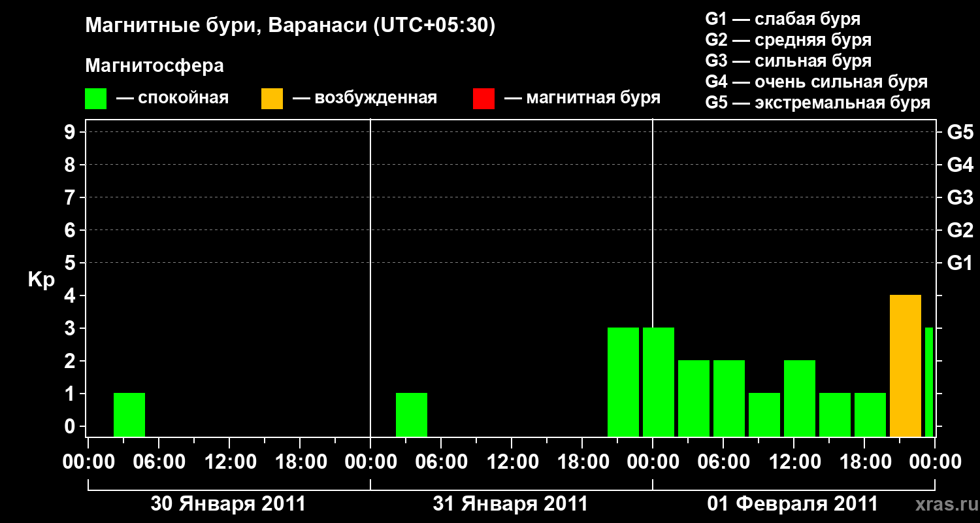The width and height of the screenshot is (980, 523).
Task: Click the '12:00' tick label above 31 Января
Action: pos(512,462)
